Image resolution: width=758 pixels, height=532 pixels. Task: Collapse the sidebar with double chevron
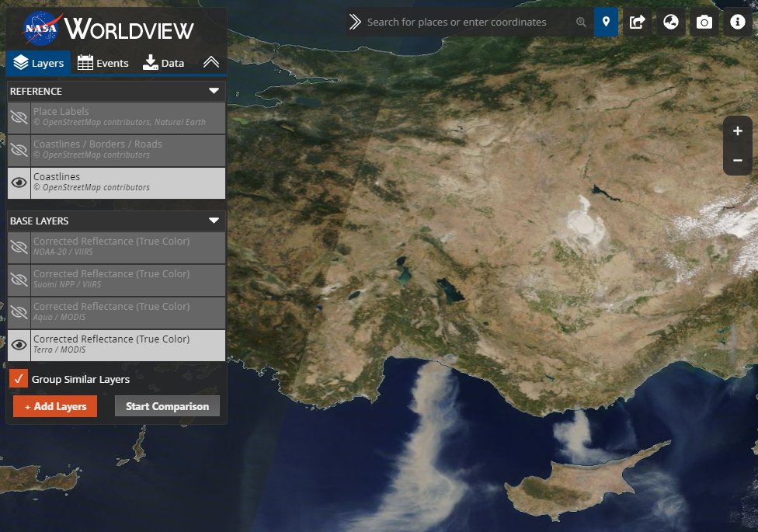click(x=211, y=63)
